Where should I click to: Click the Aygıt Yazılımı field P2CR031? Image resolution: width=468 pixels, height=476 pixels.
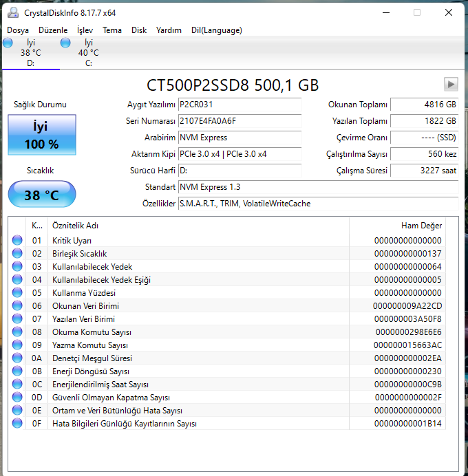coord(240,105)
